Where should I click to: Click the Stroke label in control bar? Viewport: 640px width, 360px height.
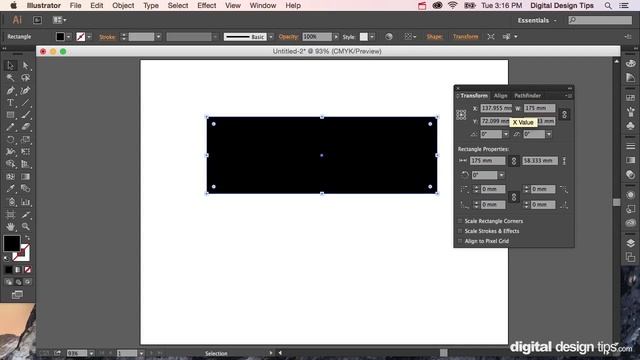[107, 37]
